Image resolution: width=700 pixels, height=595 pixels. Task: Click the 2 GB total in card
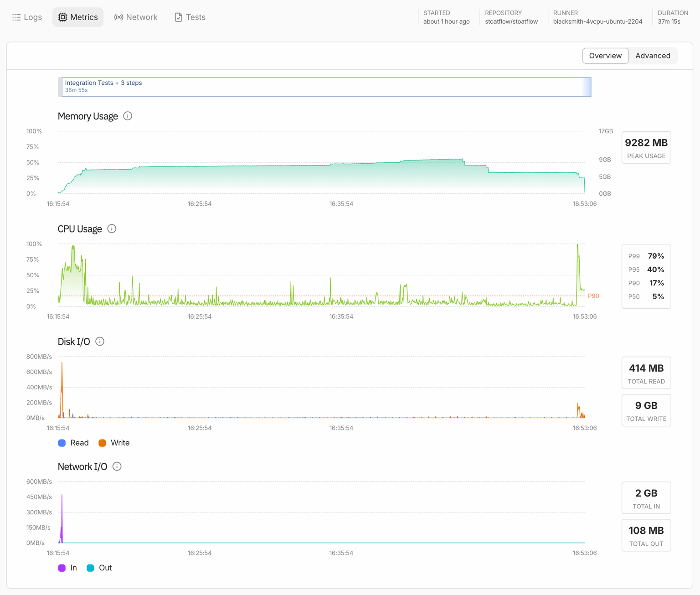point(646,498)
